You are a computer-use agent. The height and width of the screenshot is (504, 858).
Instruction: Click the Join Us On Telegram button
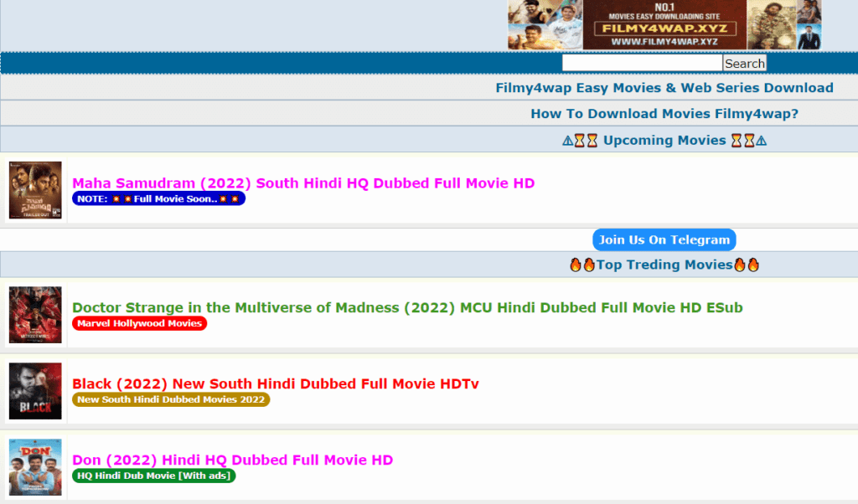(664, 240)
